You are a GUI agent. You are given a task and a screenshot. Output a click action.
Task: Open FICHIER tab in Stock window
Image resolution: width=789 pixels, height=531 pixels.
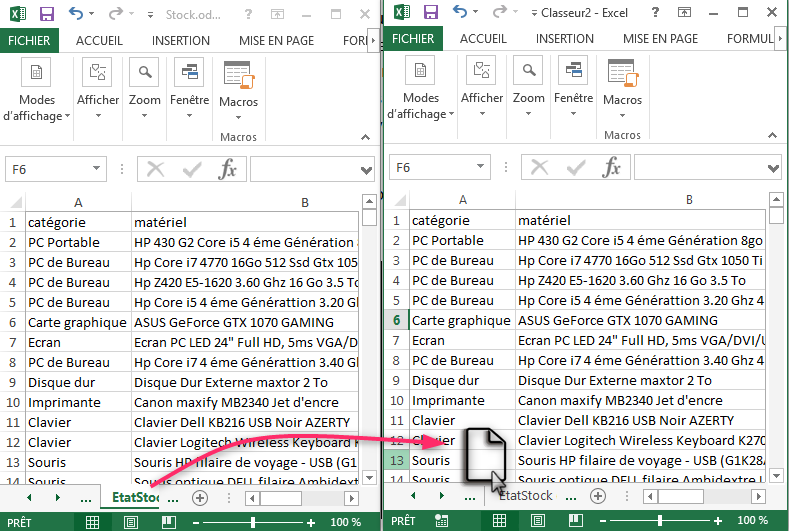coord(29,41)
